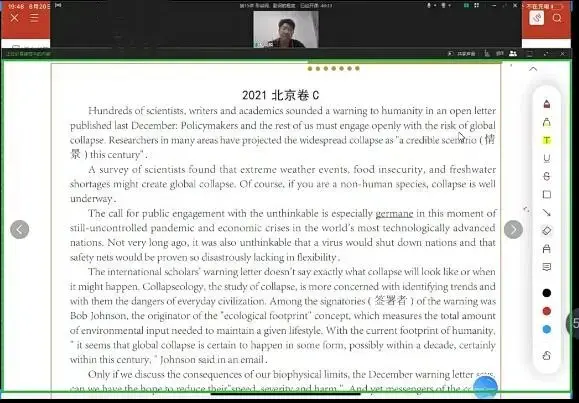This screenshot has height=403, width=579.
Task: Go to next page with right arrow
Action: click(513, 229)
